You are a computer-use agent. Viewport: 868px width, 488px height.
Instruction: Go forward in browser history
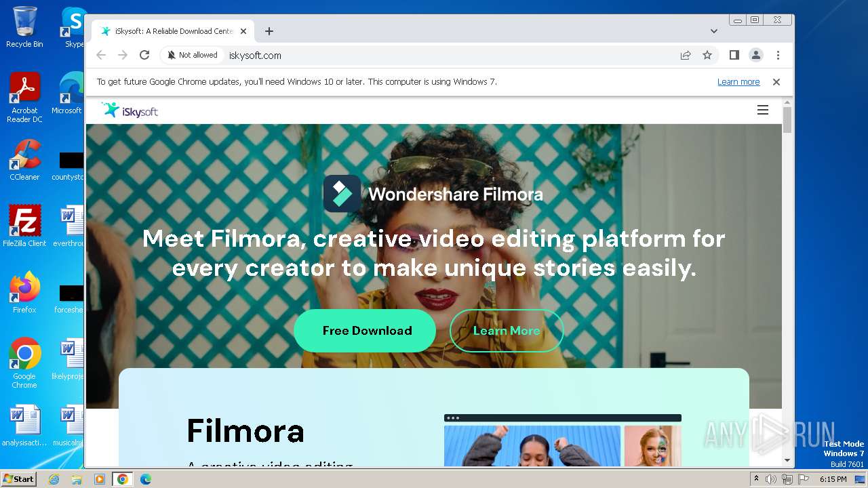point(123,55)
